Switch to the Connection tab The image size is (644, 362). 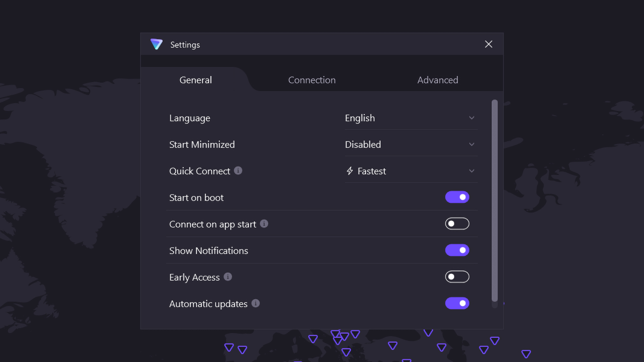tap(312, 79)
